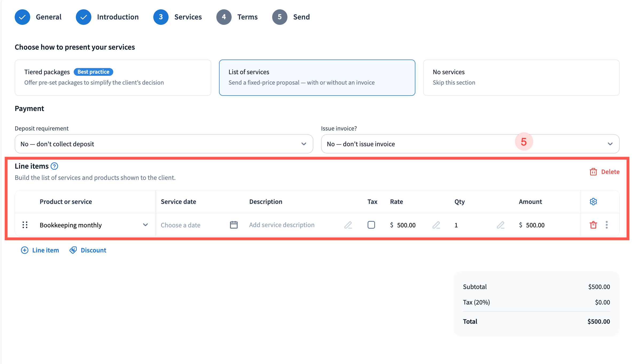Open table column settings gear icon

[x=593, y=202]
